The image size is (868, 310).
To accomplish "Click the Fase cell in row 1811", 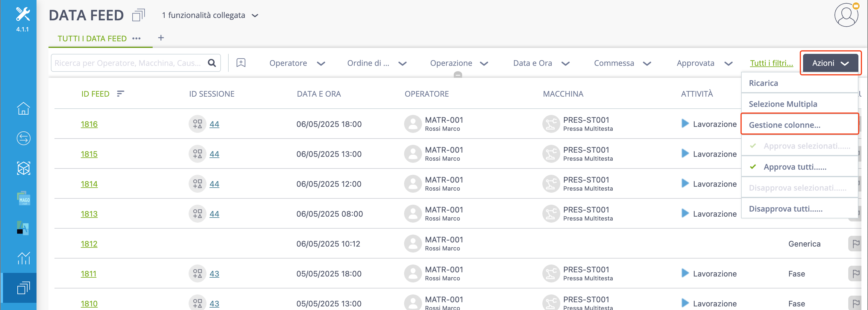I will coord(796,273).
